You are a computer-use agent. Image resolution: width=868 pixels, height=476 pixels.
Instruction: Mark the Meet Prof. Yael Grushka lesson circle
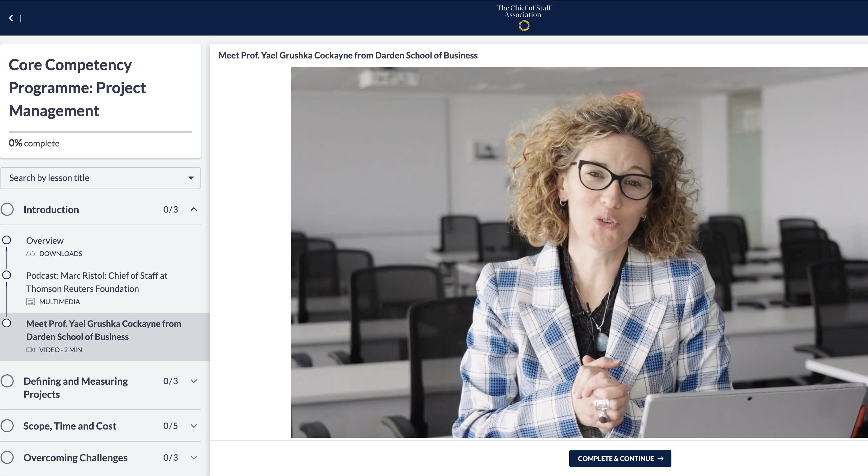[6, 323]
